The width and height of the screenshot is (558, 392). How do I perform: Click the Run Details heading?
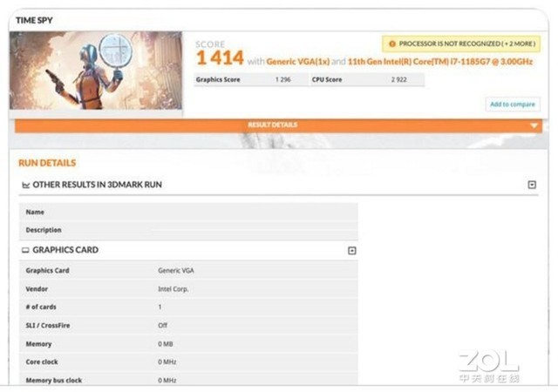coord(47,163)
